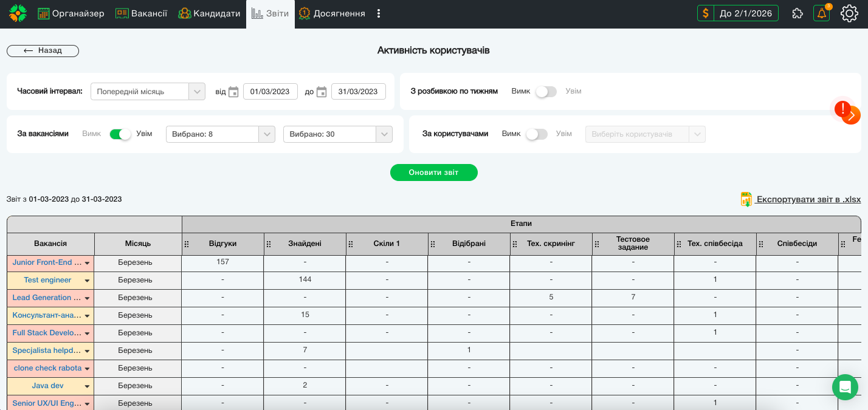Click the calendar icon beside "до" date
868x410 pixels.
click(322, 92)
